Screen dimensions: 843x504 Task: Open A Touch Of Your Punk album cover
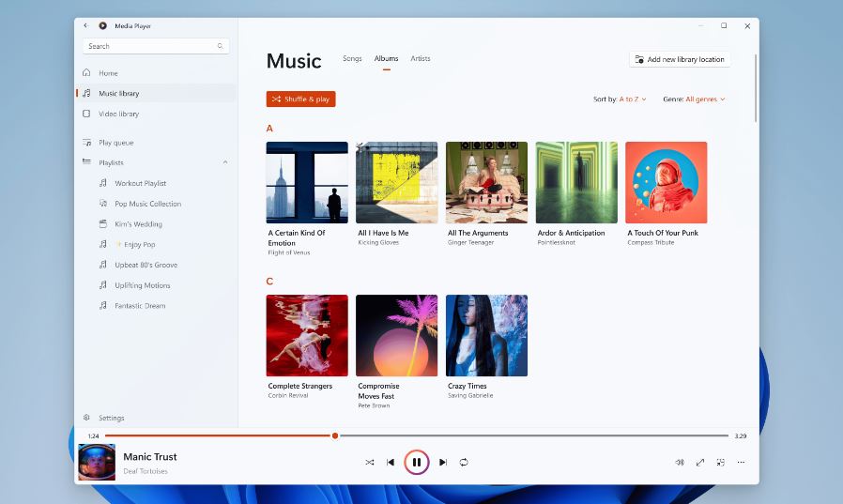tap(667, 183)
